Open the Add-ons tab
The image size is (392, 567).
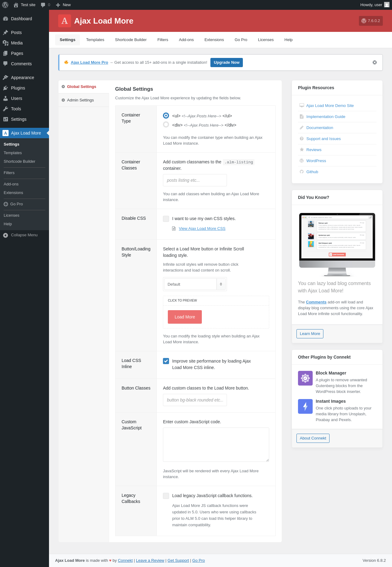click(x=186, y=40)
